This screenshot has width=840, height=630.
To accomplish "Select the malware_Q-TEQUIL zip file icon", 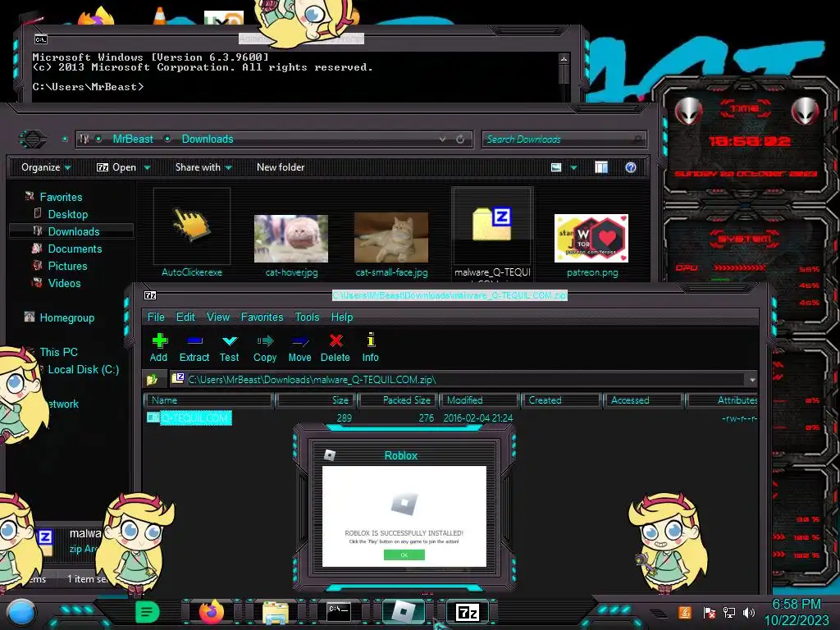I will pyautogui.click(x=492, y=224).
